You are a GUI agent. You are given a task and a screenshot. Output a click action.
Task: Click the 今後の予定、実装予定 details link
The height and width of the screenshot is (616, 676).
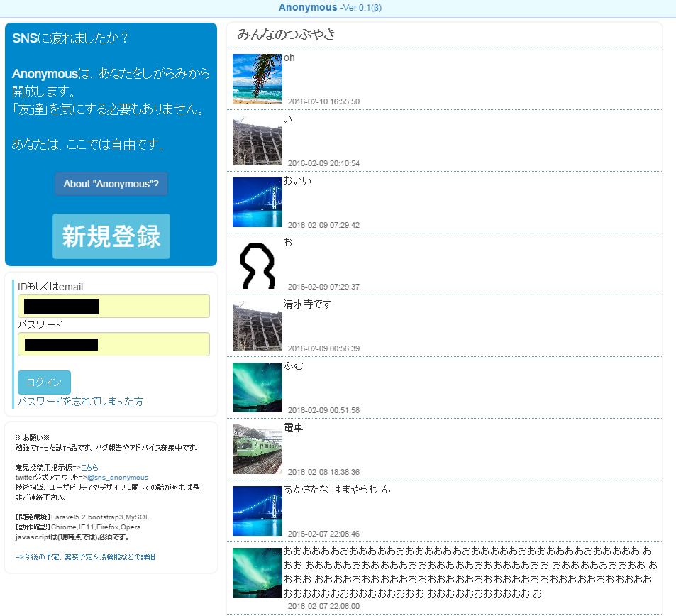click(x=85, y=557)
